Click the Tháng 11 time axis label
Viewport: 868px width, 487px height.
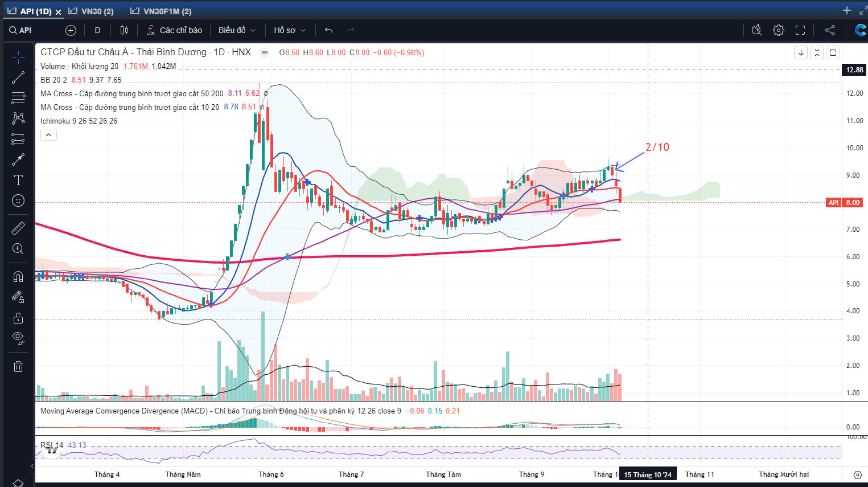tap(700, 474)
